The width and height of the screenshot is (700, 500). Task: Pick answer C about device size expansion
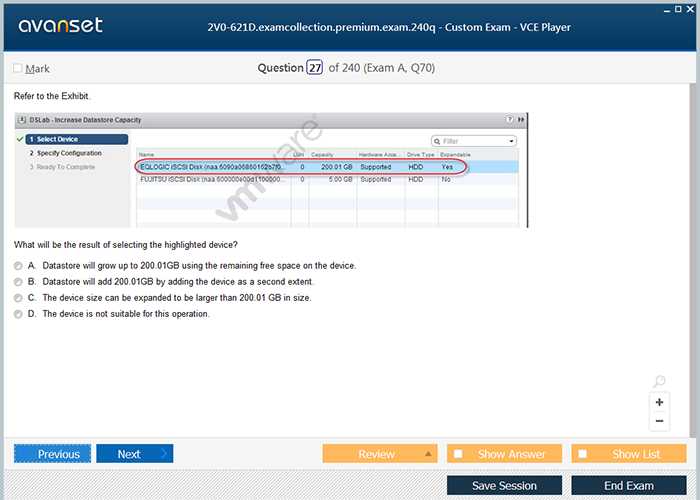[x=18, y=298]
